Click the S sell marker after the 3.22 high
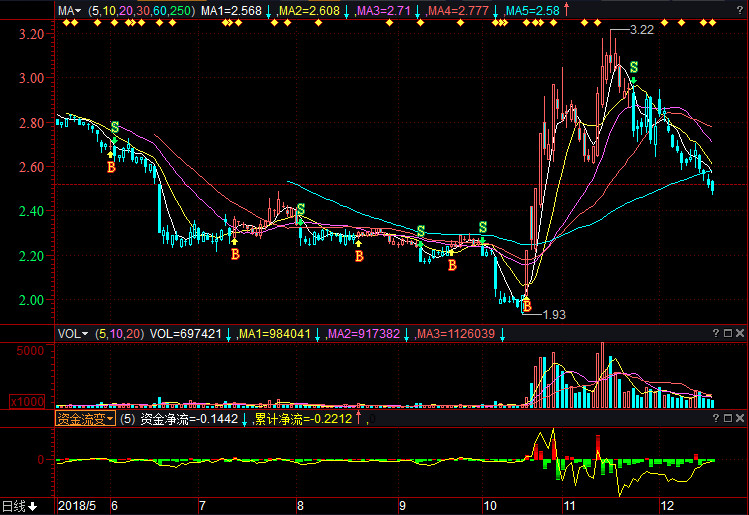 point(634,67)
